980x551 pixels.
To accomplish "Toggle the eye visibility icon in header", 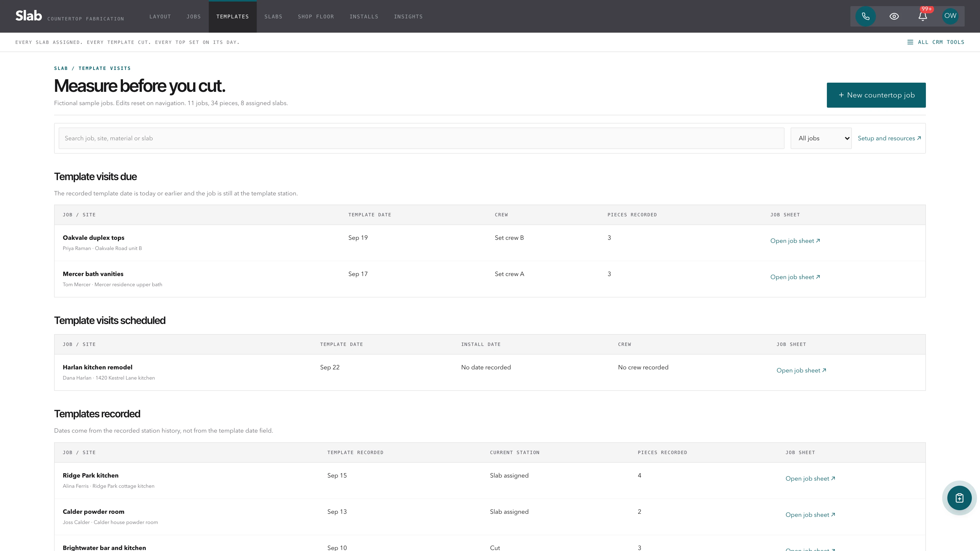I will coord(894,16).
